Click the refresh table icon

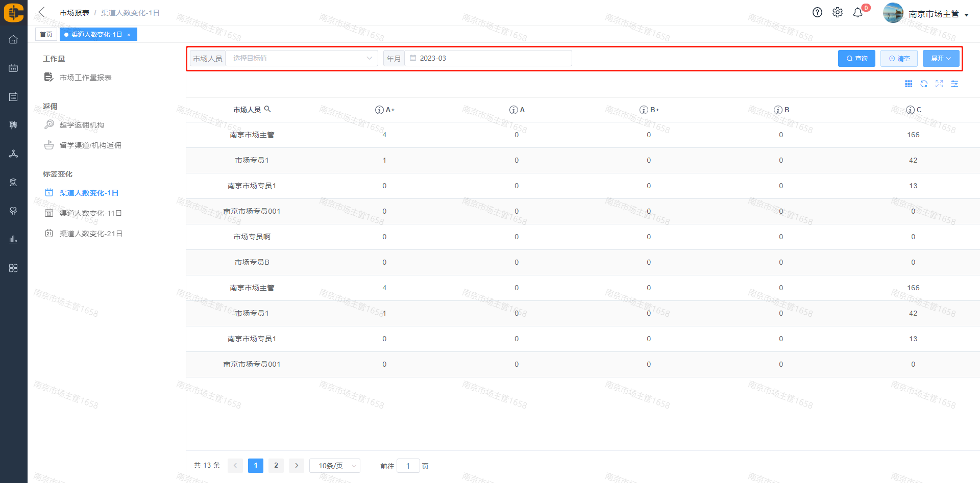pos(924,84)
